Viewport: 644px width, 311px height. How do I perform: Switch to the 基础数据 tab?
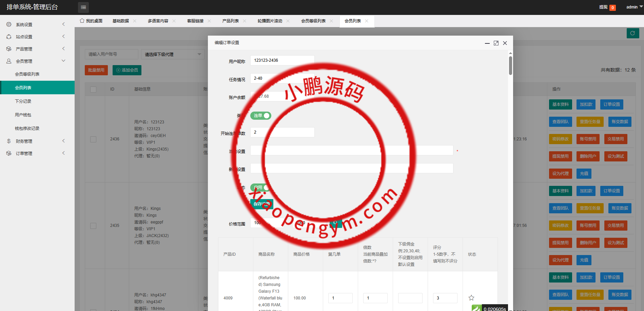(x=120, y=21)
